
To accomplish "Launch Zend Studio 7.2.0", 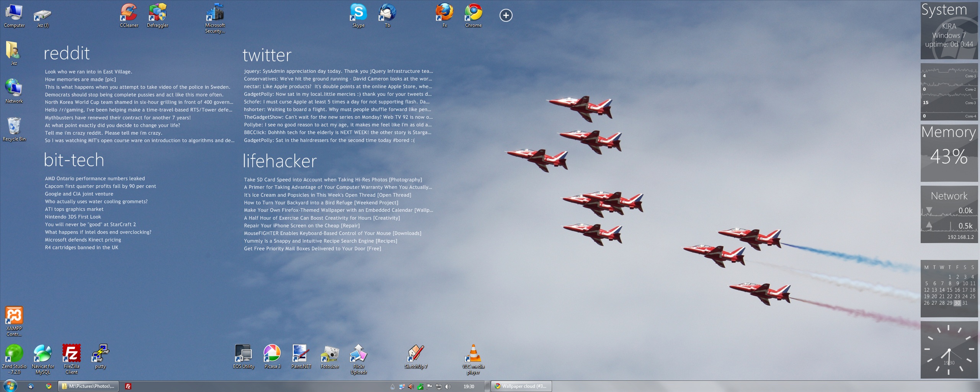I will tap(14, 359).
